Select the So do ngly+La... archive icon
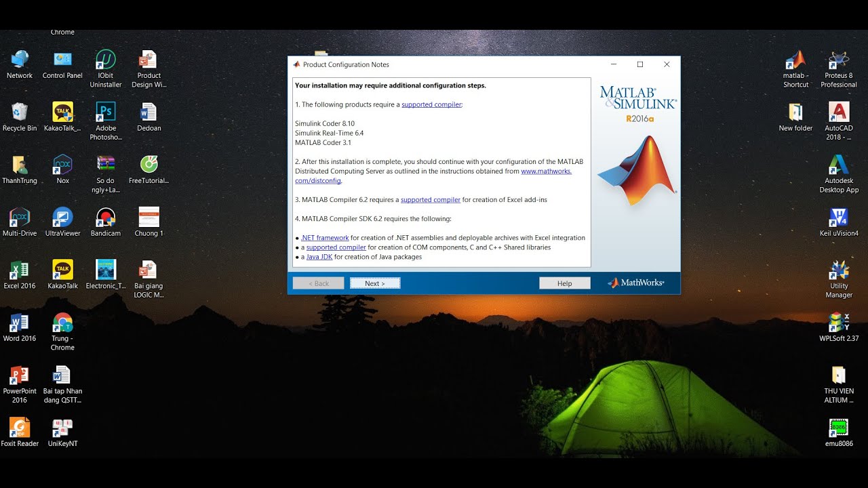868x488 pixels. point(106,174)
